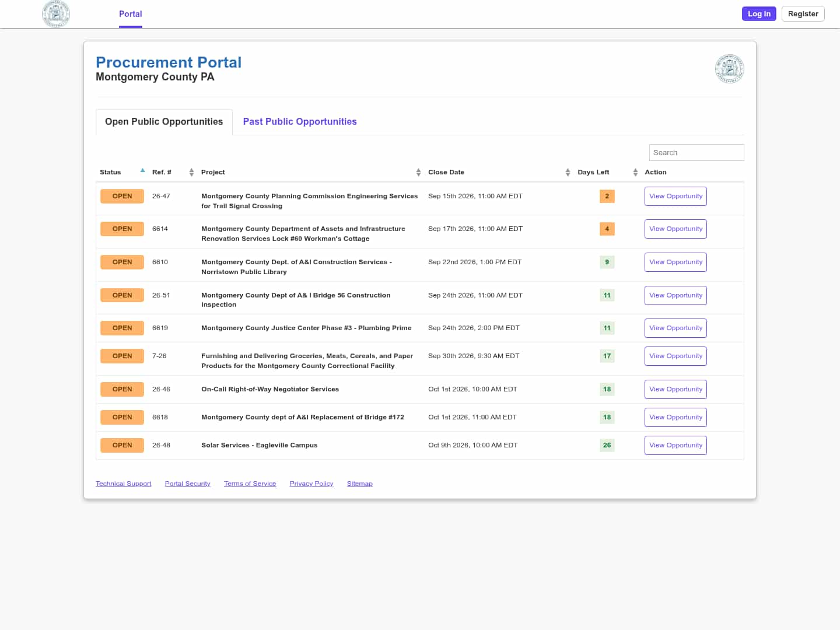Image resolution: width=840 pixels, height=630 pixels.
Task: Click days-left badge showing 2
Action: tap(607, 197)
